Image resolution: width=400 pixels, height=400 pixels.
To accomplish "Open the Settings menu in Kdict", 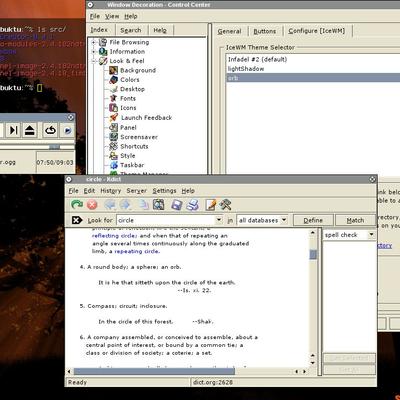I will pos(164,191).
